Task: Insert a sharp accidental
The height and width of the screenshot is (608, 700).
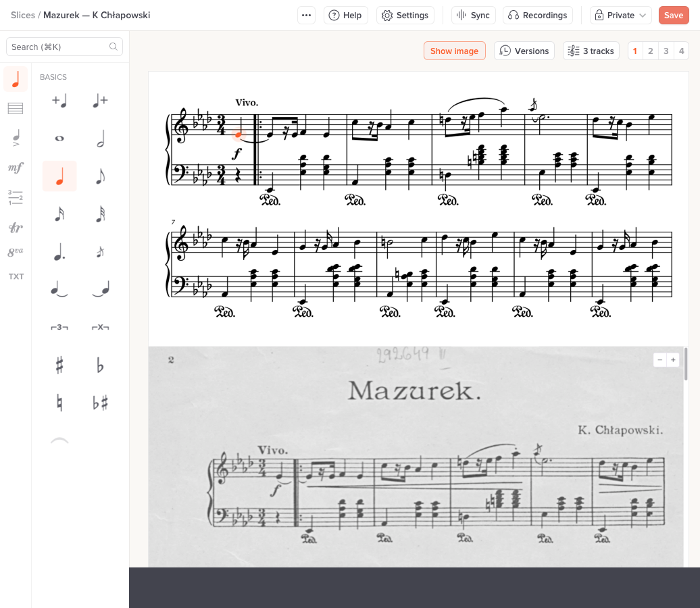Action: point(59,365)
